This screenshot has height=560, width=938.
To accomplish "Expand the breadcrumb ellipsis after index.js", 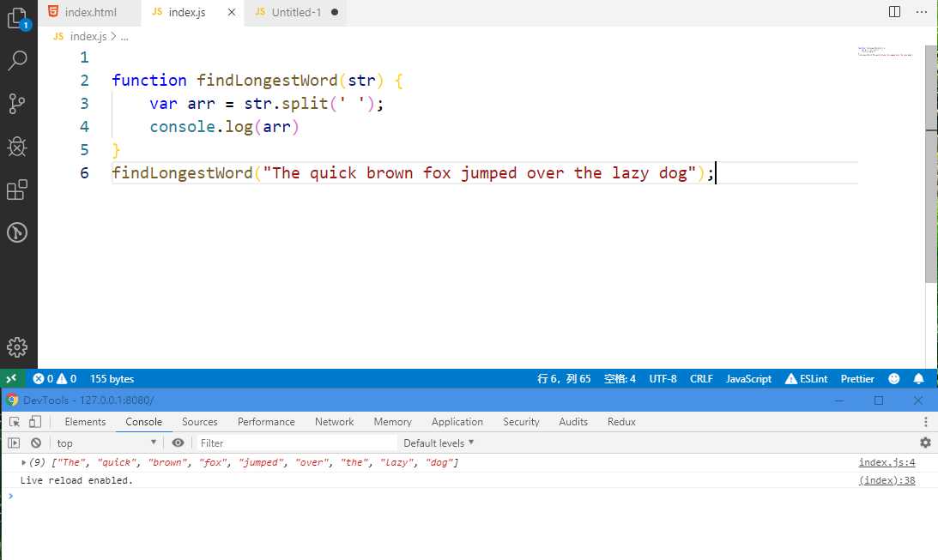I will coord(124,37).
